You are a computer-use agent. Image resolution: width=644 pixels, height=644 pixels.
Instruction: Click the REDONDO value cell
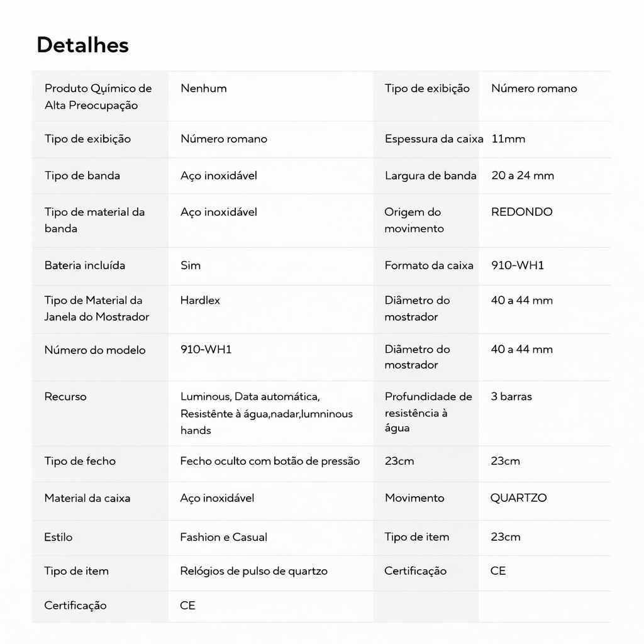tap(522, 212)
